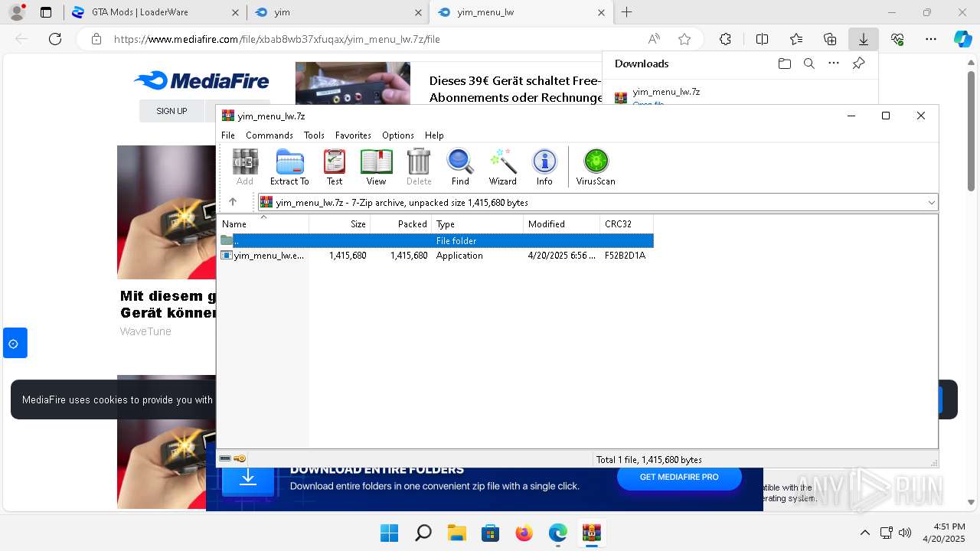Viewport: 980px width, 551px height.
Task: Click the drive icon in WinRAR status bar
Action: (225, 458)
